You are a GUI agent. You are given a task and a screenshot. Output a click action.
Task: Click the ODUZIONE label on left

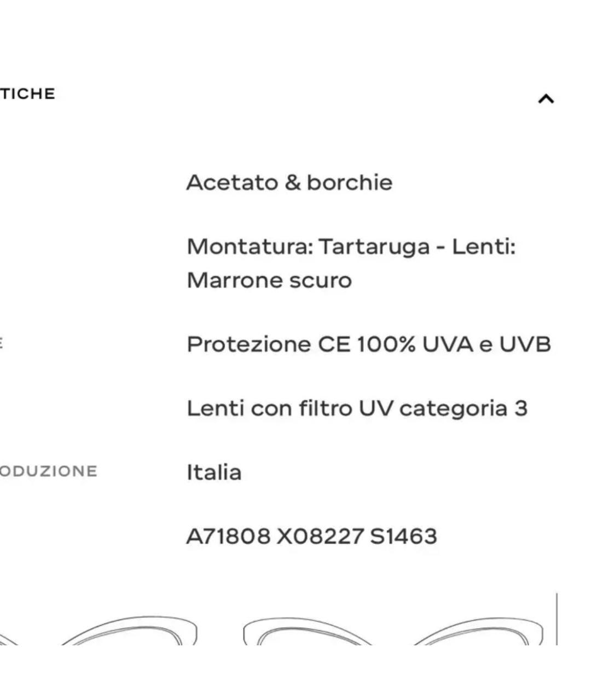[x=48, y=471]
